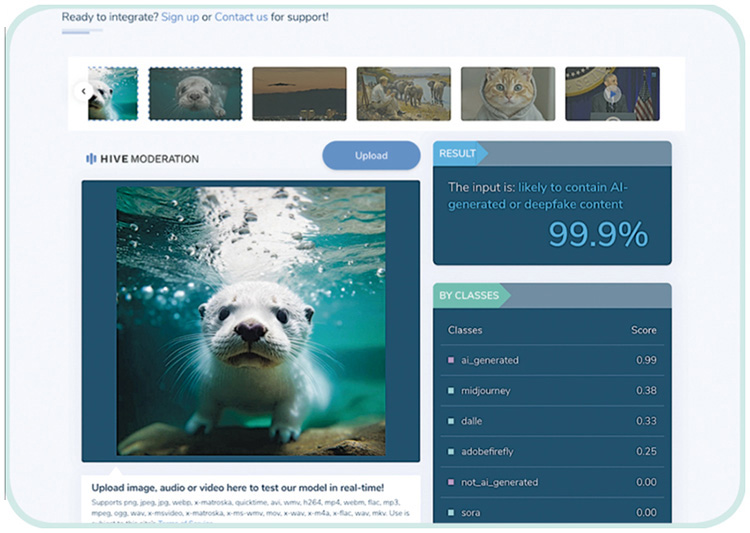Select the elephants painting sample thumbnail
Screen dimensions: 750x533
[403, 94]
